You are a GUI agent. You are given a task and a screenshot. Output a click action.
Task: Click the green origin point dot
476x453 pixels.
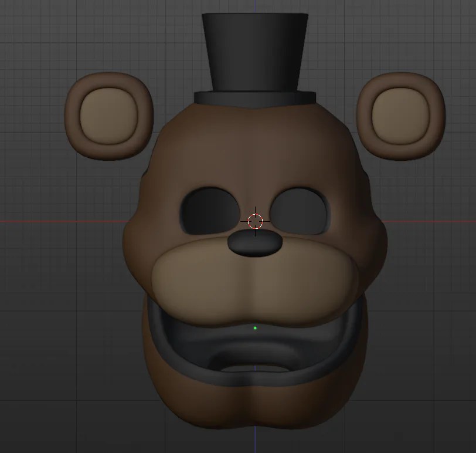pos(255,328)
